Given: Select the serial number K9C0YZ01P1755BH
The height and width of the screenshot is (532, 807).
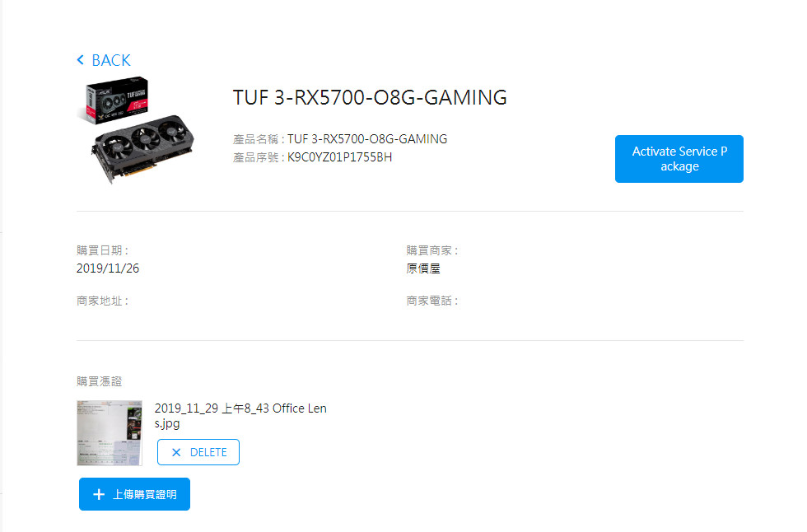Looking at the screenshot, I should 339,157.
